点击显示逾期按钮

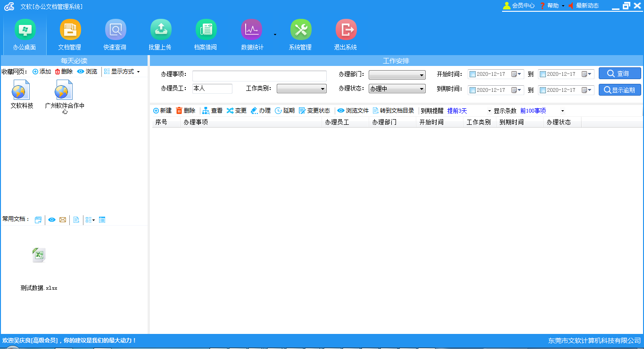tap(619, 89)
